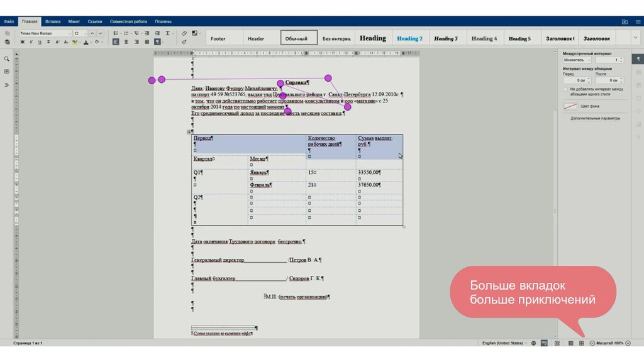The image size is (644, 362).
Task: Open the third left sidebar icon
Action: click(6, 85)
